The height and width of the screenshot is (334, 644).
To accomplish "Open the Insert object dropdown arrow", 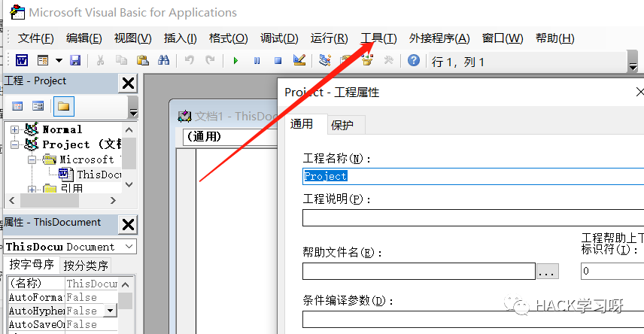I will point(59,60).
